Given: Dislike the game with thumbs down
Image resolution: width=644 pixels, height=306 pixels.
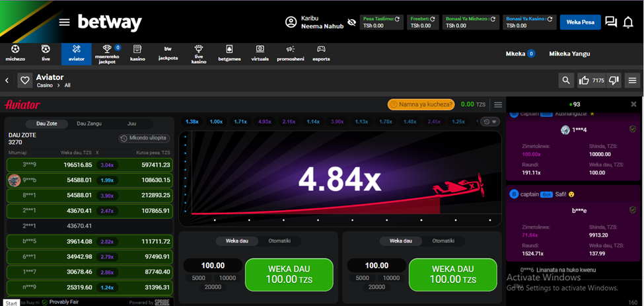Looking at the screenshot, I should coord(614,81).
